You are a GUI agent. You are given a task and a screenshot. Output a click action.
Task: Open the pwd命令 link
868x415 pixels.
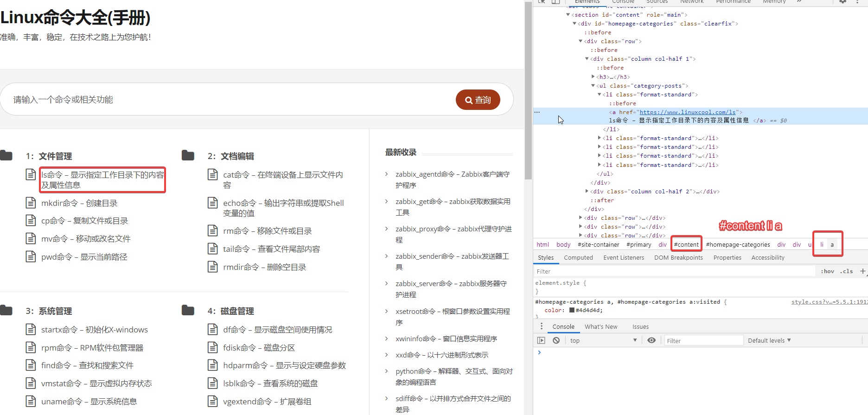[x=84, y=257]
